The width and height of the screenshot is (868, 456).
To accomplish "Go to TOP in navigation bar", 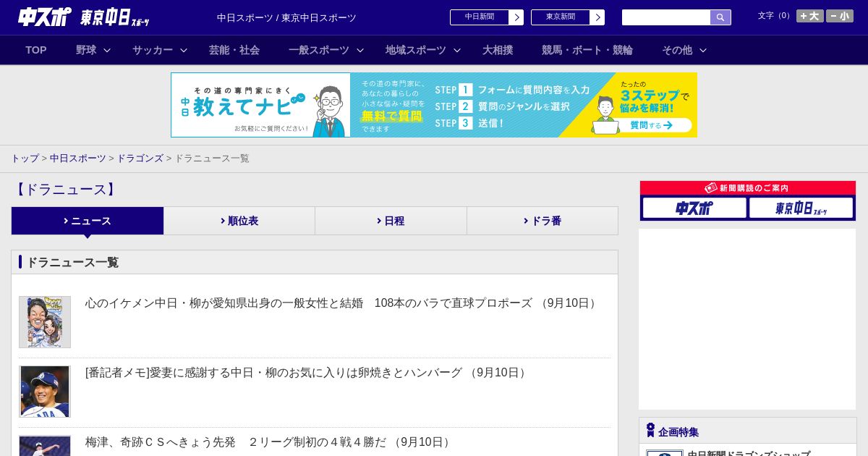I will [x=36, y=50].
